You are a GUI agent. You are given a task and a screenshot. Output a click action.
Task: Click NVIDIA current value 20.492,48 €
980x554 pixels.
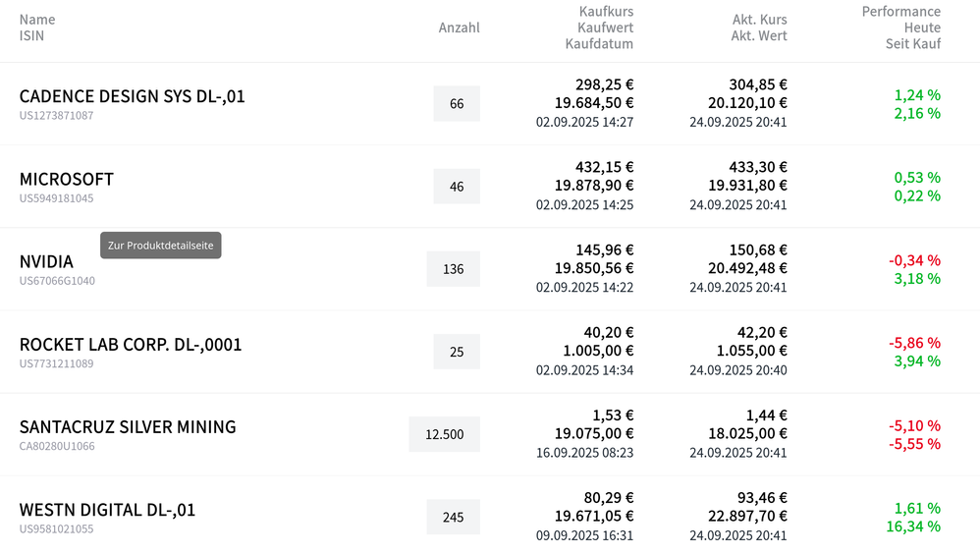[x=747, y=268]
